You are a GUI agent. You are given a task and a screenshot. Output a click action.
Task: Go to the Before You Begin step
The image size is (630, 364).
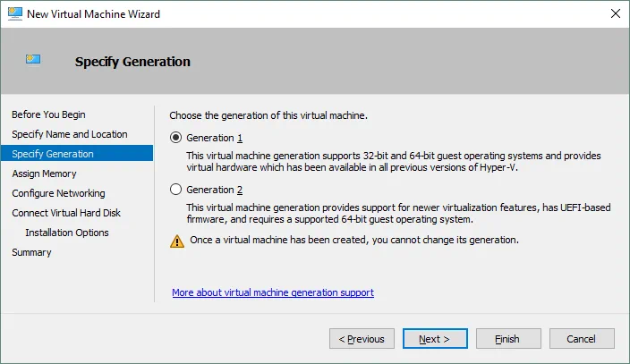[48, 114]
